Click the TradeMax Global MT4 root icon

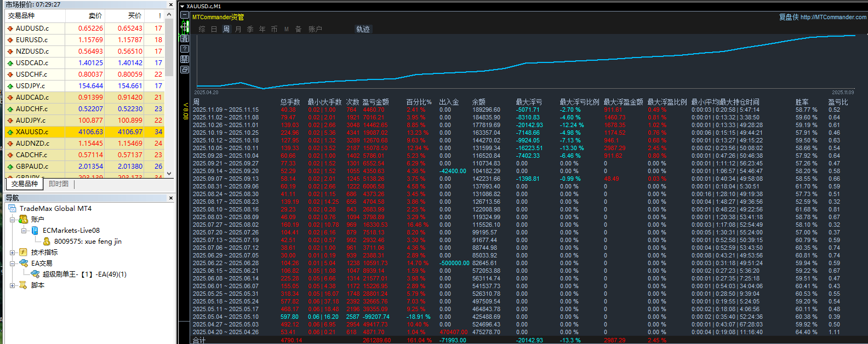click(x=13, y=209)
